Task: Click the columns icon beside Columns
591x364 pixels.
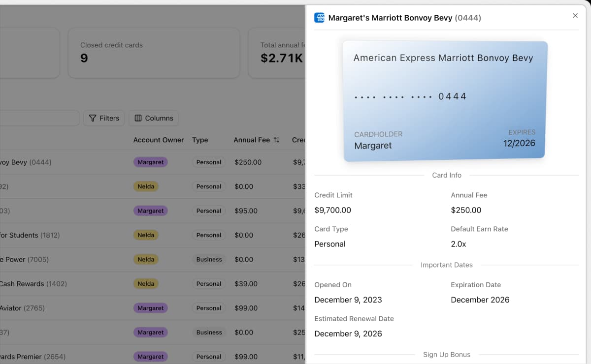Action: (x=138, y=118)
